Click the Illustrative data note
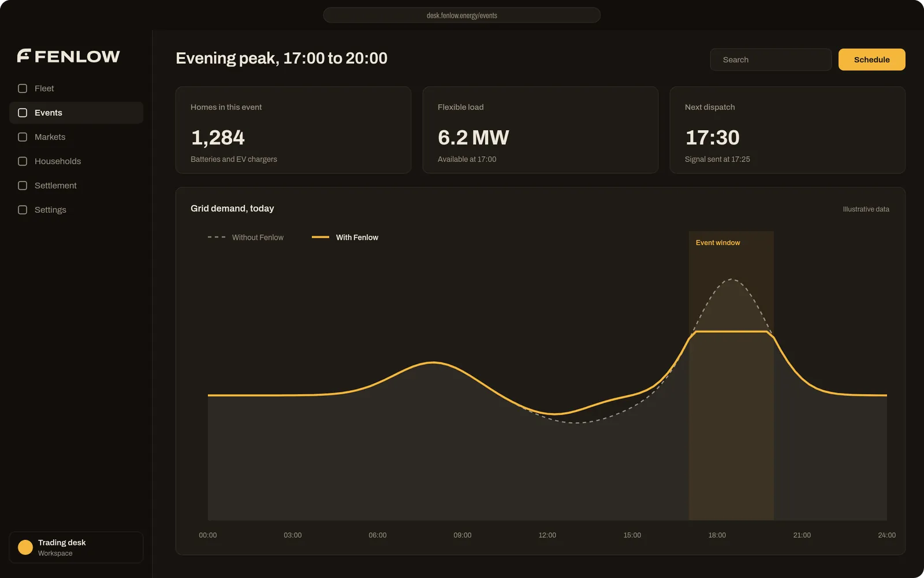The image size is (924, 578). [866, 209]
